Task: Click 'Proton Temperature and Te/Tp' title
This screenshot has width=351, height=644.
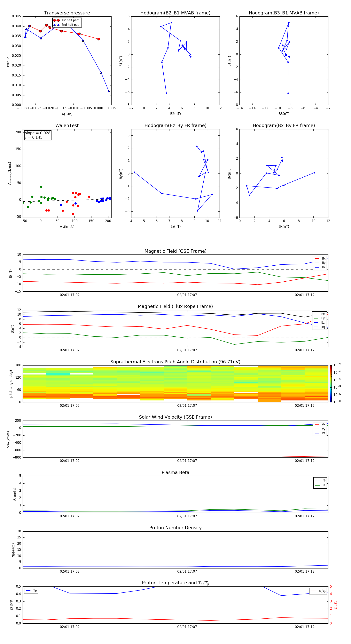Action: point(175,583)
